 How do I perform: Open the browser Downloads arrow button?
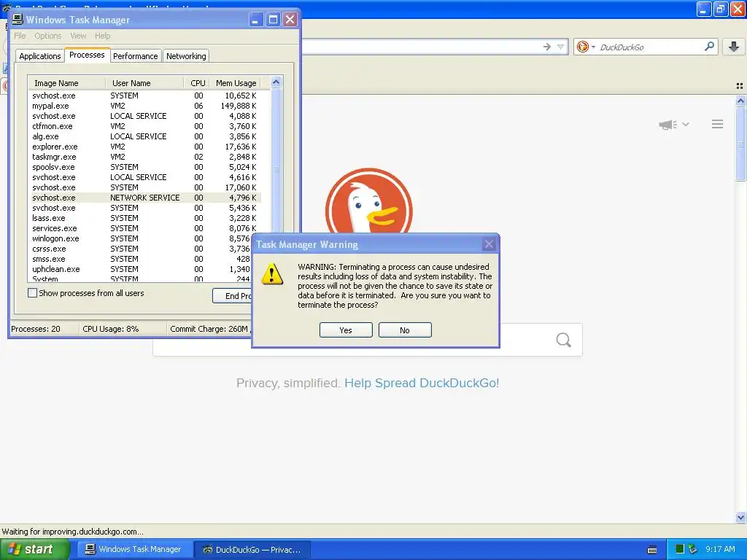734,47
